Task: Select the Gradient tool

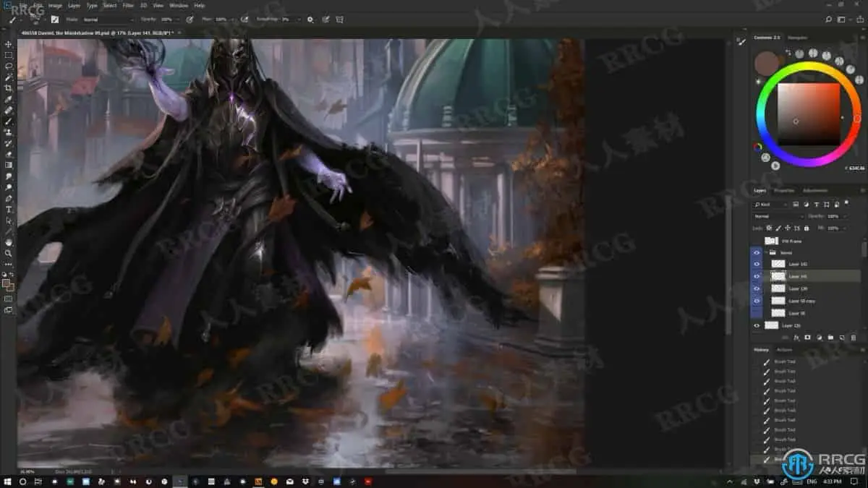Action: click(9, 165)
